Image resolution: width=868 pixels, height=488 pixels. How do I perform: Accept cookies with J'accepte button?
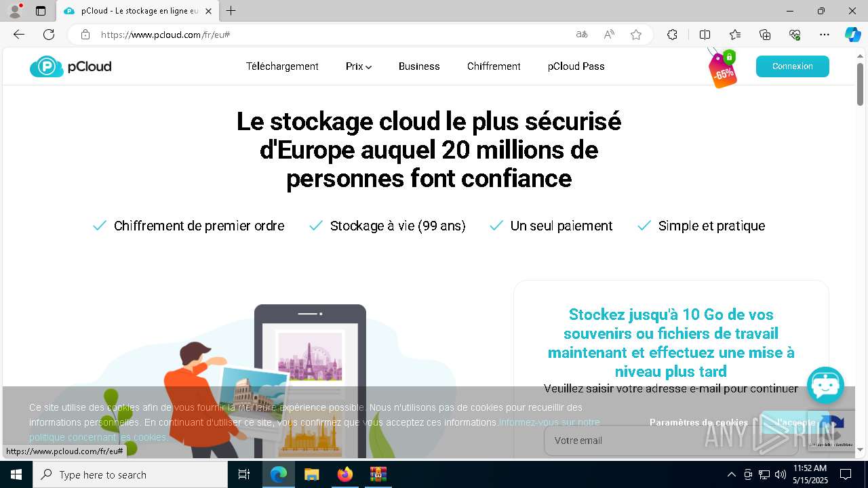coord(795,422)
